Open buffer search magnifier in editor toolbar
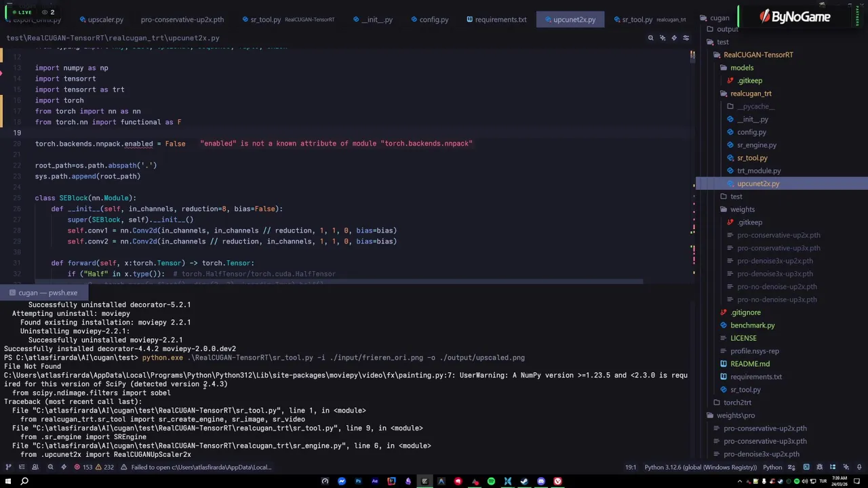The height and width of the screenshot is (488, 868). point(650,38)
